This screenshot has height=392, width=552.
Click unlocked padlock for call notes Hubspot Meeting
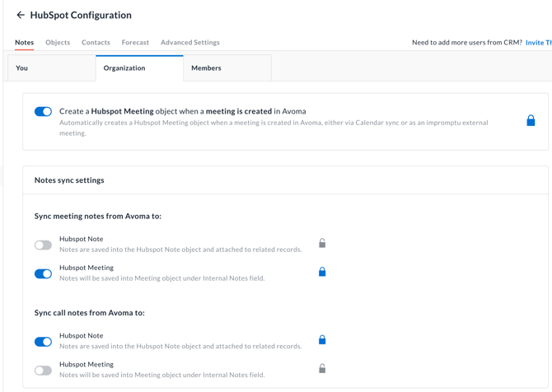point(322,368)
